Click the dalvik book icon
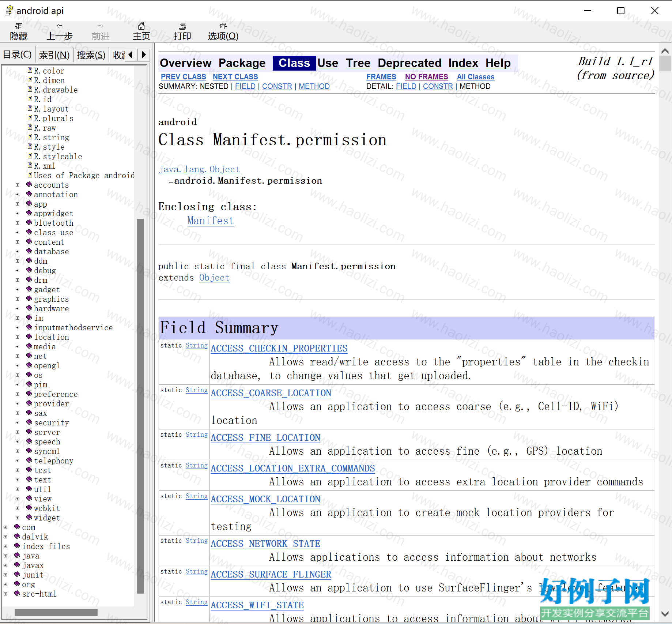 [x=17, y=536]
